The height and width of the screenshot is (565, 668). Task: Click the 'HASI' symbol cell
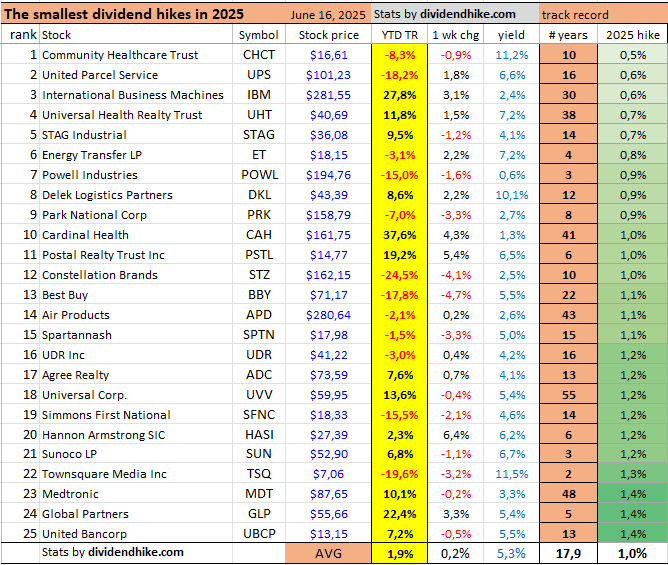[x=259, y=435]
